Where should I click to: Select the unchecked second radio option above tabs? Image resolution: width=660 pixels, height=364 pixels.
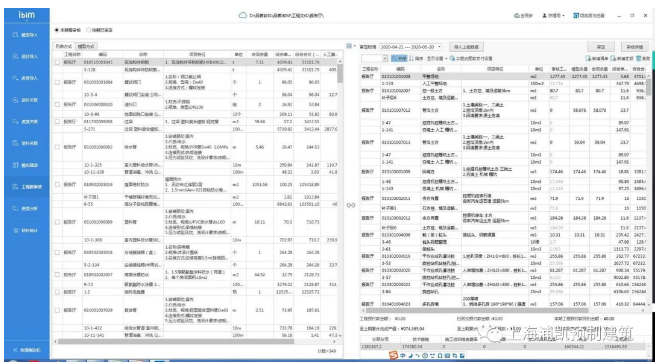click(x=88, y=30)
